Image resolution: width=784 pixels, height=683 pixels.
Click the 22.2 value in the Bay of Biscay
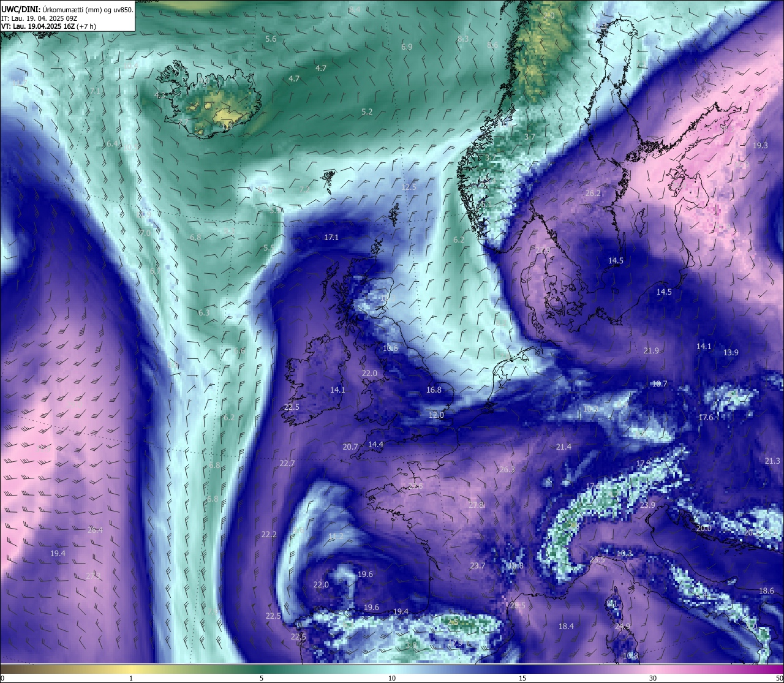click(269, 534)
